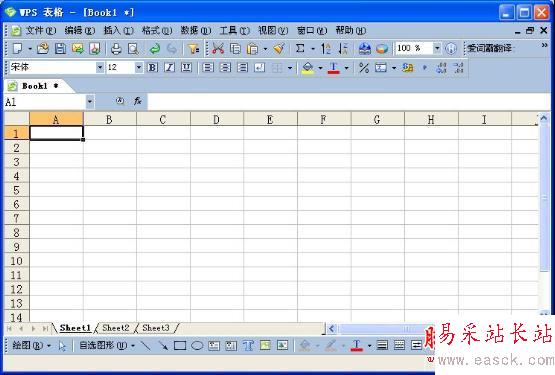Expand the paste options dropdown arrow
555x375 pixels.
click(x=265, y=49)
